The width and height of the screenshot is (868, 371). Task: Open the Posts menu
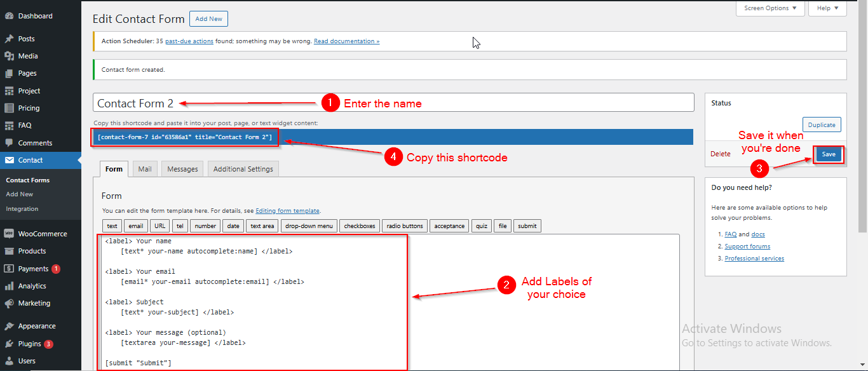(x=41, y=39)
